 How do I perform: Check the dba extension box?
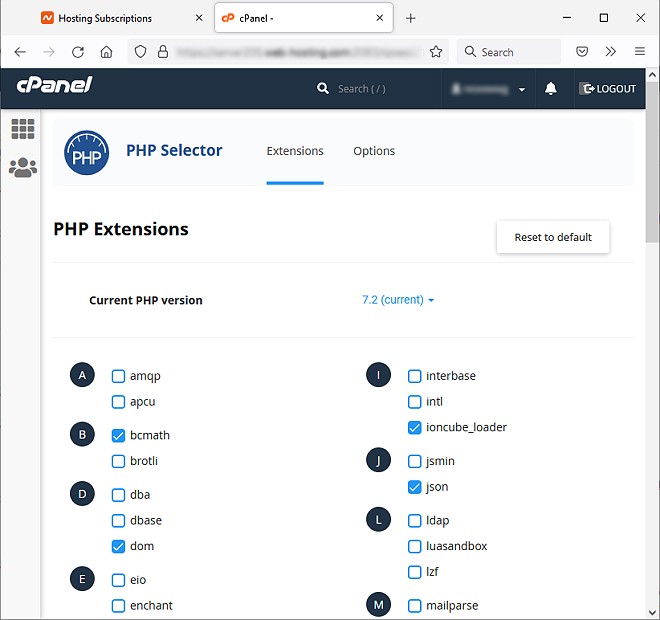click(x=118, y=495)
